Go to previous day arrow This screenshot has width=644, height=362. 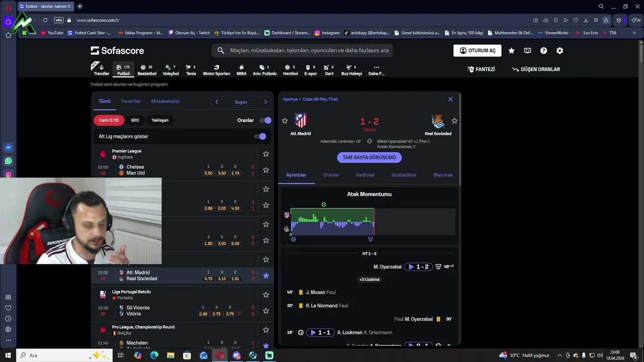pos(216,102)
